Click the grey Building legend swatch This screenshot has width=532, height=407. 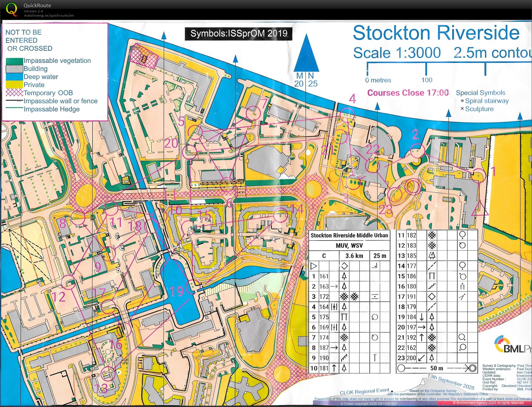click(x=14, y=69)
